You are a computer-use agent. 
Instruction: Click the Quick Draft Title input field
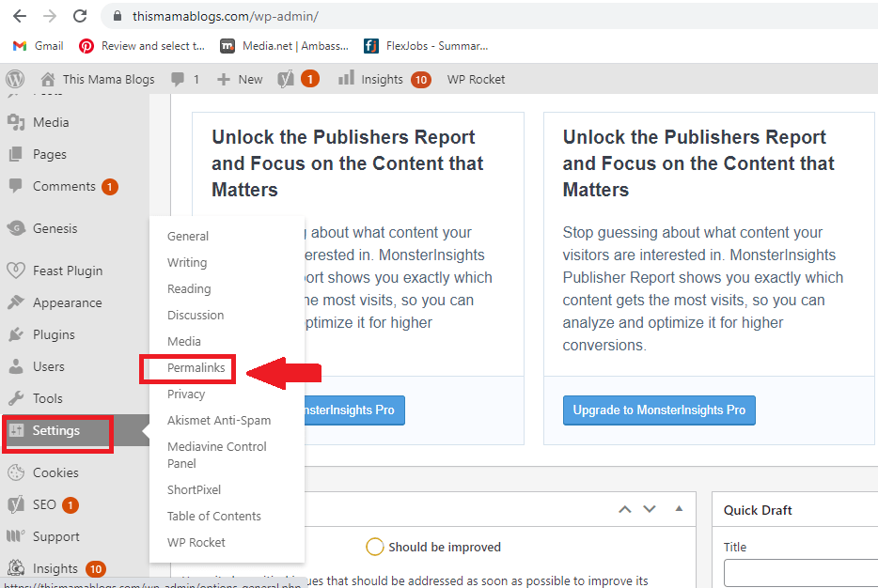point(801,573)
